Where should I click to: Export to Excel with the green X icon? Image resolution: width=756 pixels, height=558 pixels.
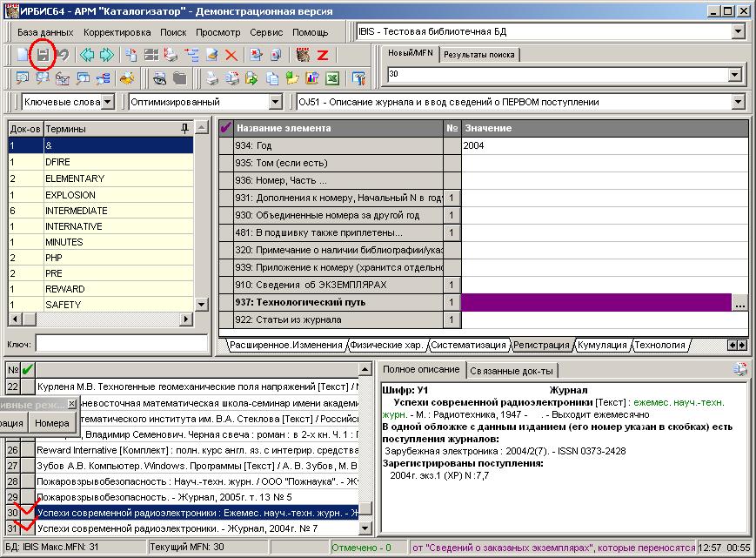[332, 78]
